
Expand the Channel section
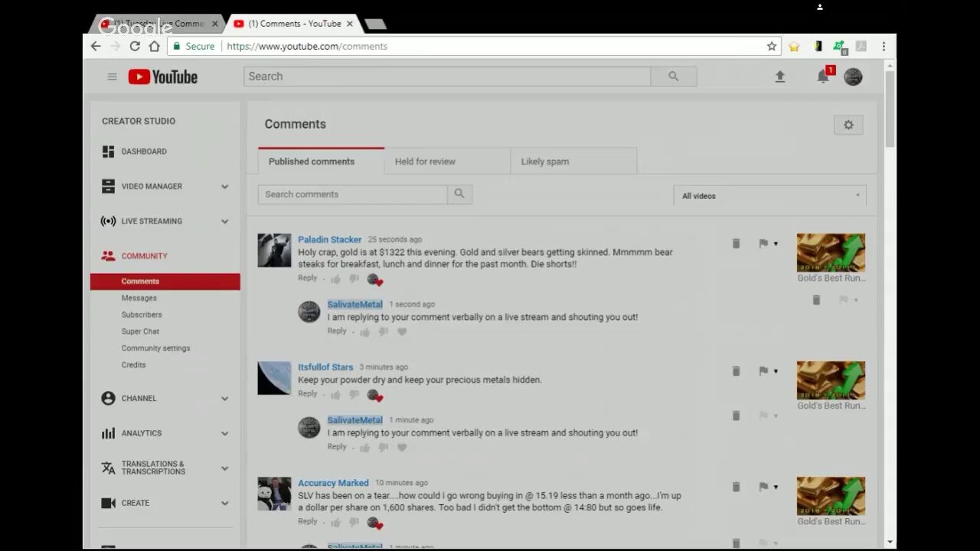225,399
